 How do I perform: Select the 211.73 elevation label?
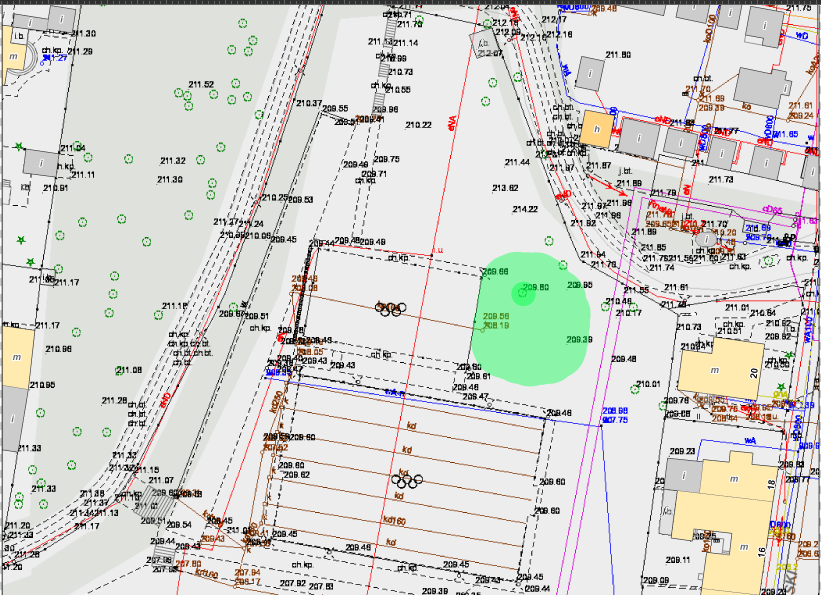[721, 179]
